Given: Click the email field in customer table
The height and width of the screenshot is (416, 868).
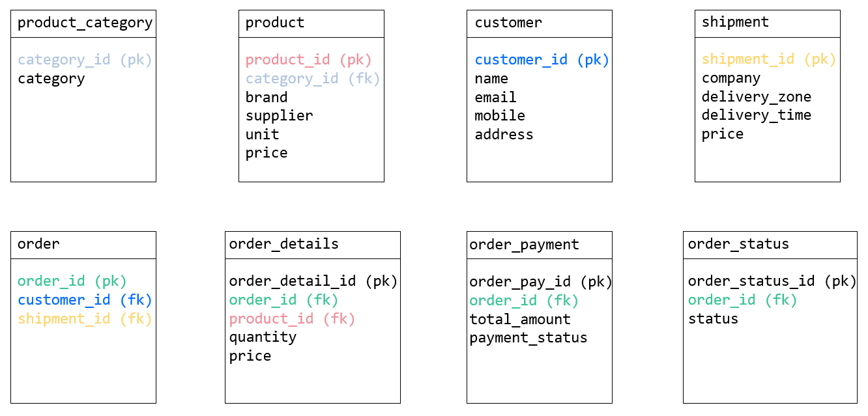Looking at the screenshot, I should click(496, 98).
